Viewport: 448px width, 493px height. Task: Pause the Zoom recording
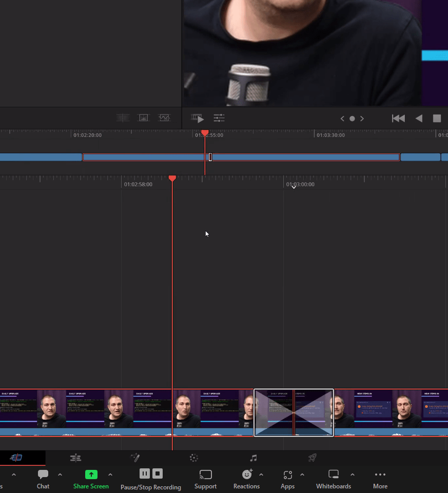145,474
